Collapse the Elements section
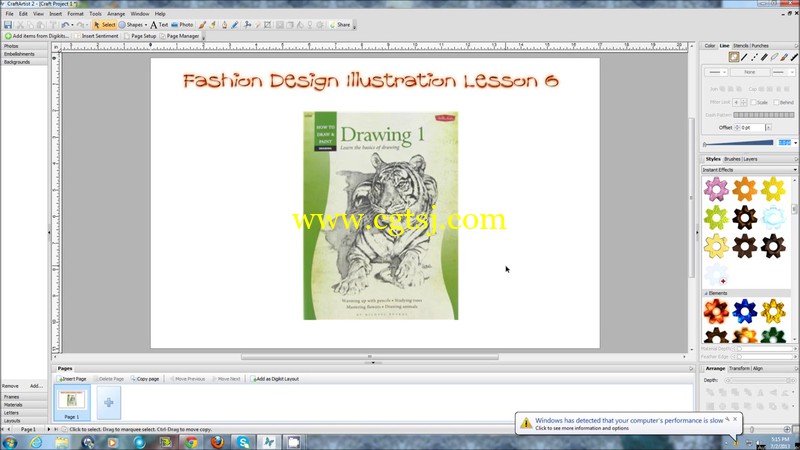 click(x=706, y=293)
